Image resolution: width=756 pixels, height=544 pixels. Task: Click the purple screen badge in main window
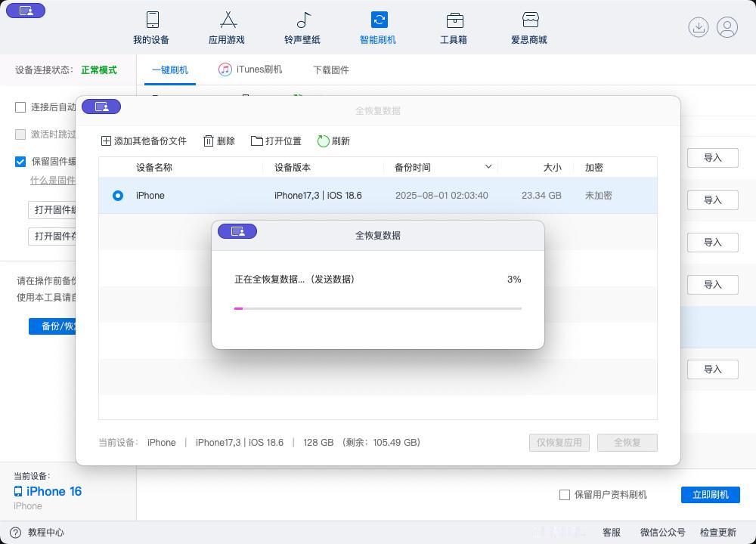tap(26, 11)
